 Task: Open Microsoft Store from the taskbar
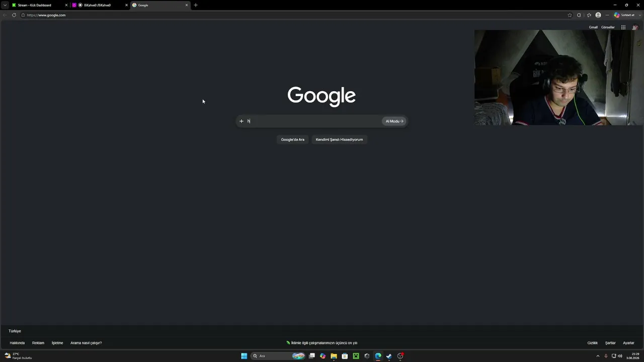[x=345, y=356]
